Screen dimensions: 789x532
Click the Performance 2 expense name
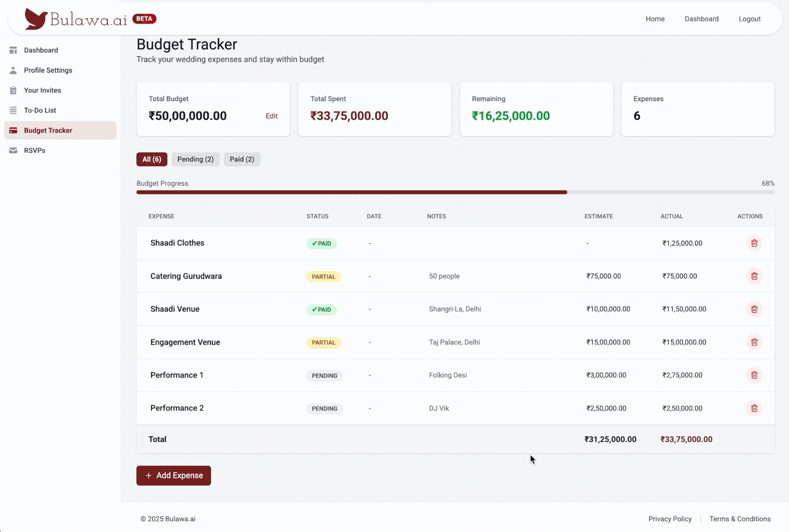[x=177, y=408]
